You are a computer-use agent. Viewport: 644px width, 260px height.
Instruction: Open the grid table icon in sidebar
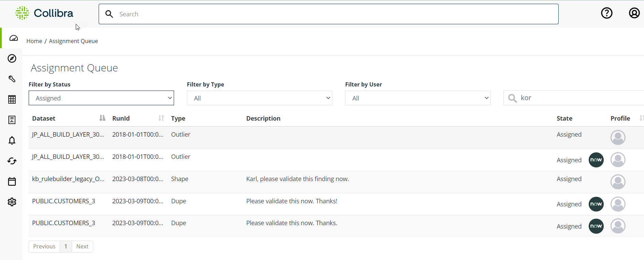click(x=12, y=99)
